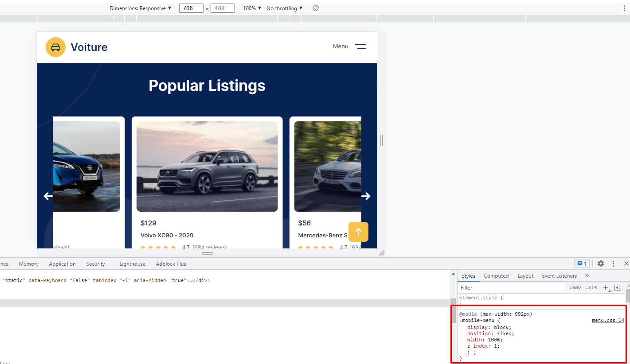630x364 pixels.
Task: Switch to the Application tab
Action: [63, 264]
